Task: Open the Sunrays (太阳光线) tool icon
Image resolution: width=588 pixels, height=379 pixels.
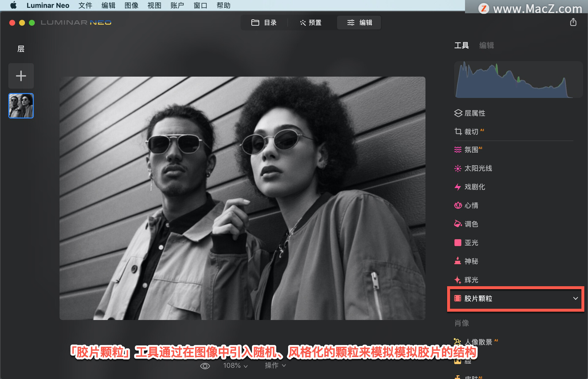Action: tap(458, 168)
